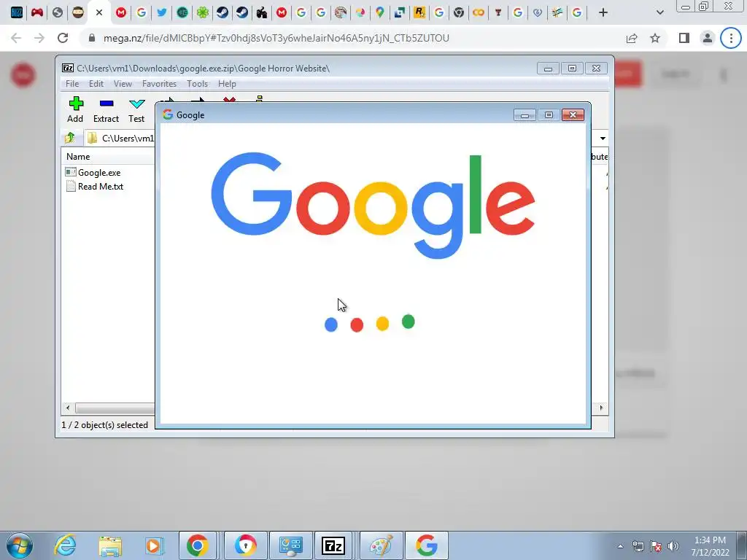The width and height of the screenshot is (747, 560).
Task: Open Chrome tab search chevron
Action: pos(659,12)
